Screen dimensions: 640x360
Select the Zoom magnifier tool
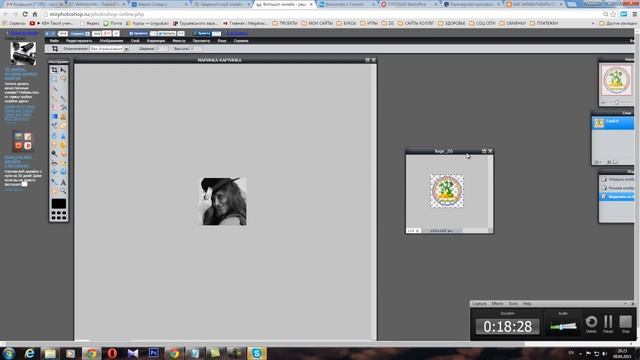(x=63, y=191)
